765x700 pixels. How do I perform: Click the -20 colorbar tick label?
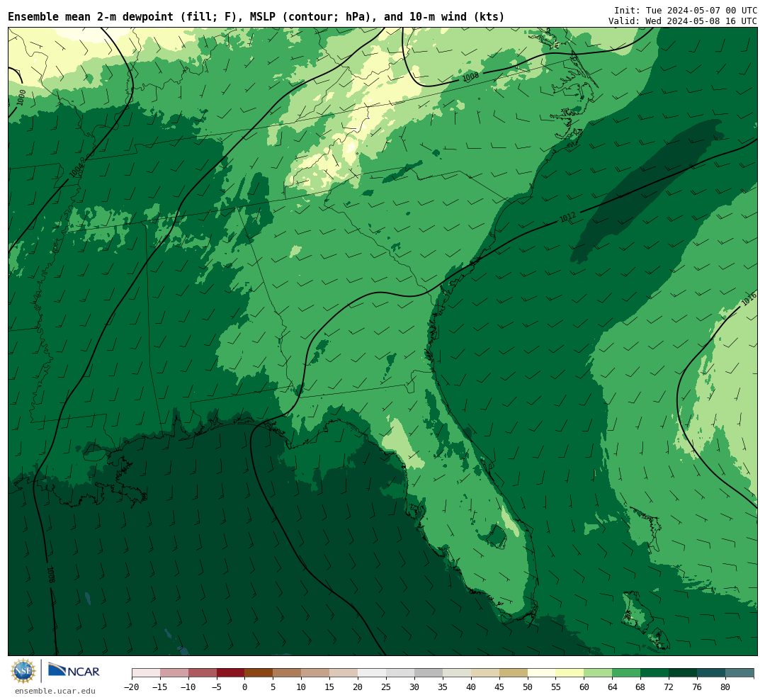[x=132, y=687]
